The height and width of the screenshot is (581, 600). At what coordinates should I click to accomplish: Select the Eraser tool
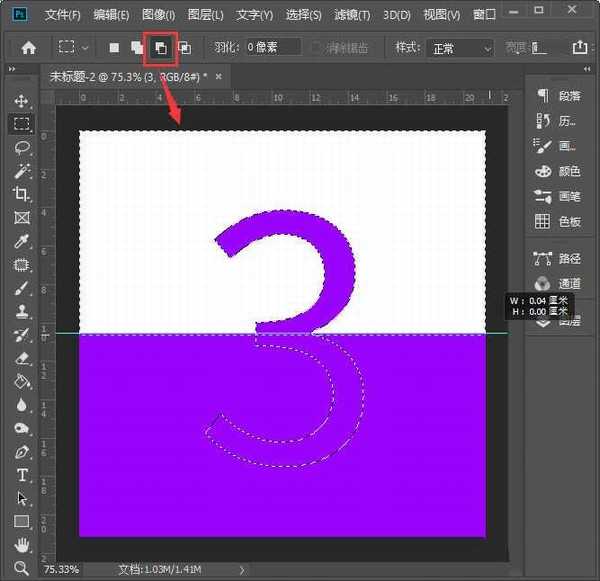(21, 358)
